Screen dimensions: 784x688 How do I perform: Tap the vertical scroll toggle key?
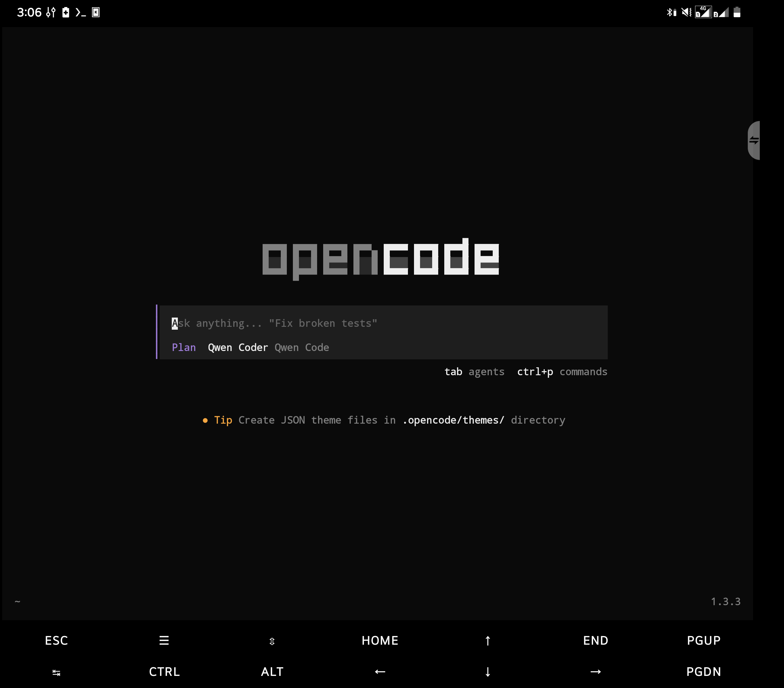272,641
